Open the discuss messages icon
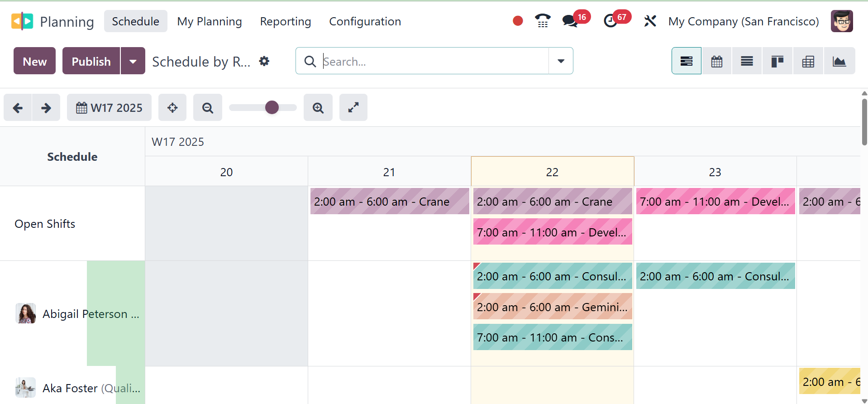Image resolution: width=868 pixels, height=404 pixels. click(x=570, y=21)
